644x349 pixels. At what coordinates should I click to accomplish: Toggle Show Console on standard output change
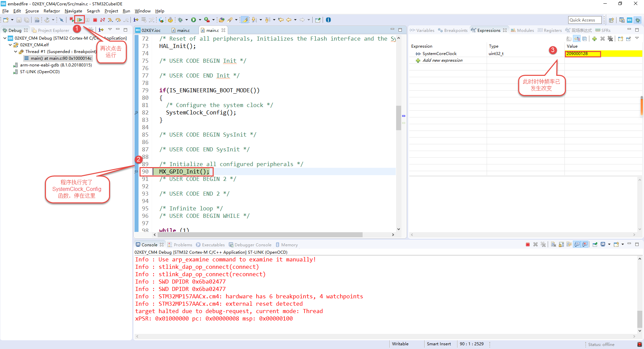point(577,244)
